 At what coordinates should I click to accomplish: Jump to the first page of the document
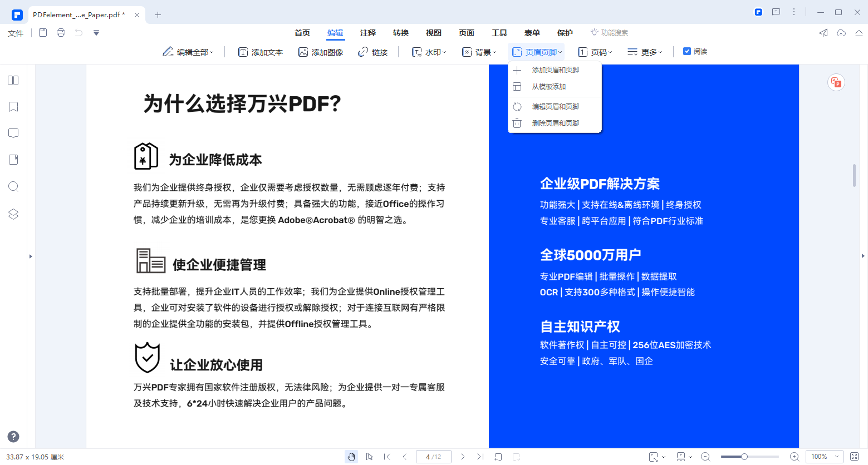click(x=388, y=456)
